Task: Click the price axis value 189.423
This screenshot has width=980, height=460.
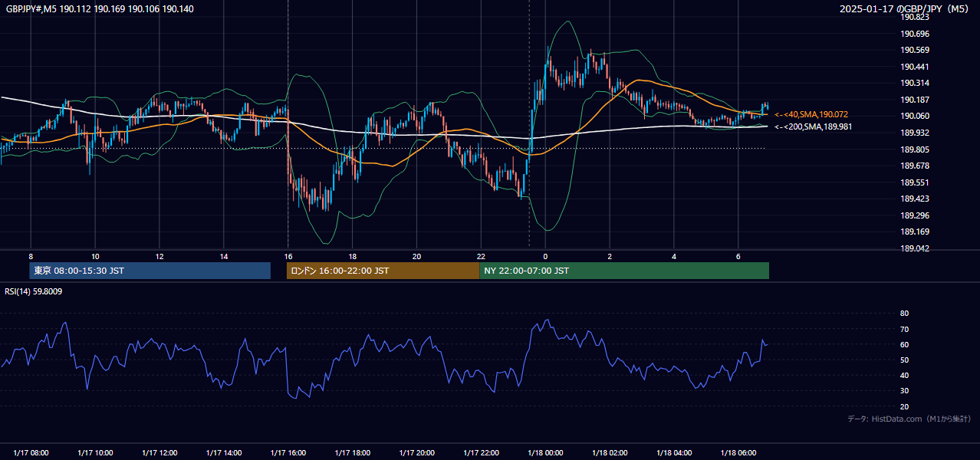Action: coord(916,199)
